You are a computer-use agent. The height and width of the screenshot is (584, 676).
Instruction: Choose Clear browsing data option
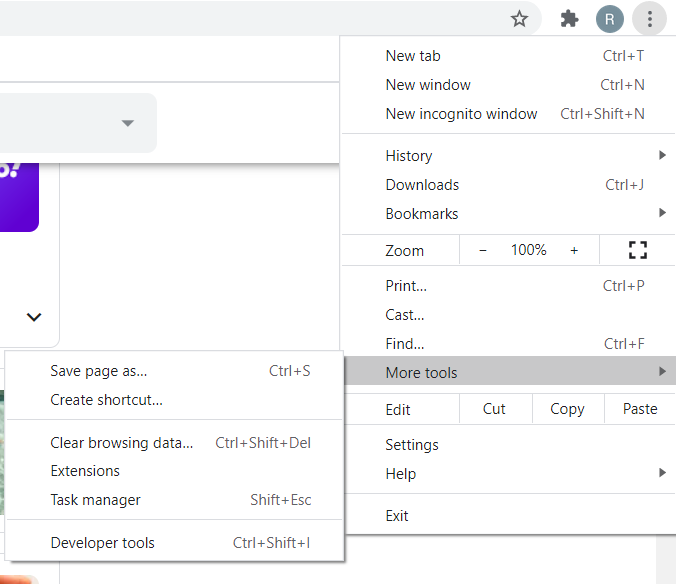click(x=122, y=443)
